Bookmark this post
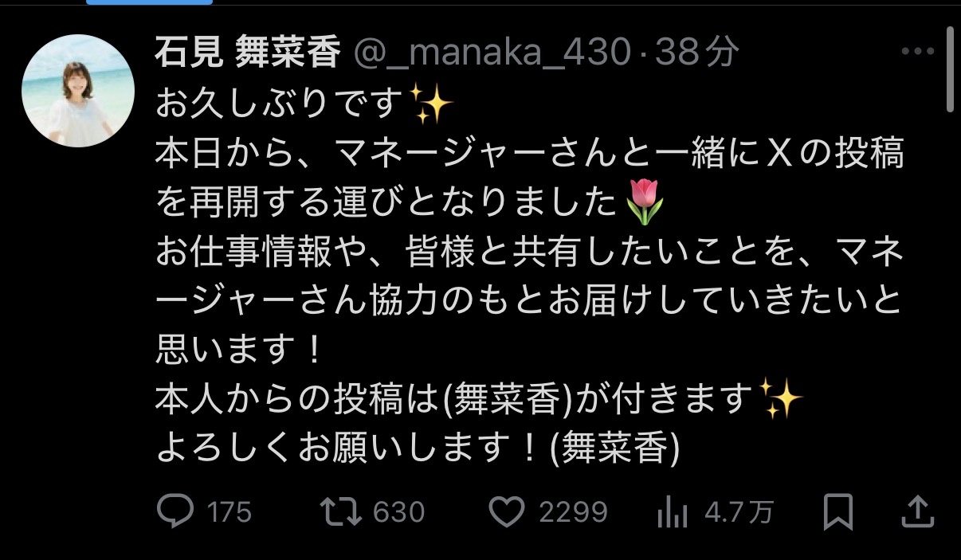This screenshot has width=961, height=560. coord(837,512)
